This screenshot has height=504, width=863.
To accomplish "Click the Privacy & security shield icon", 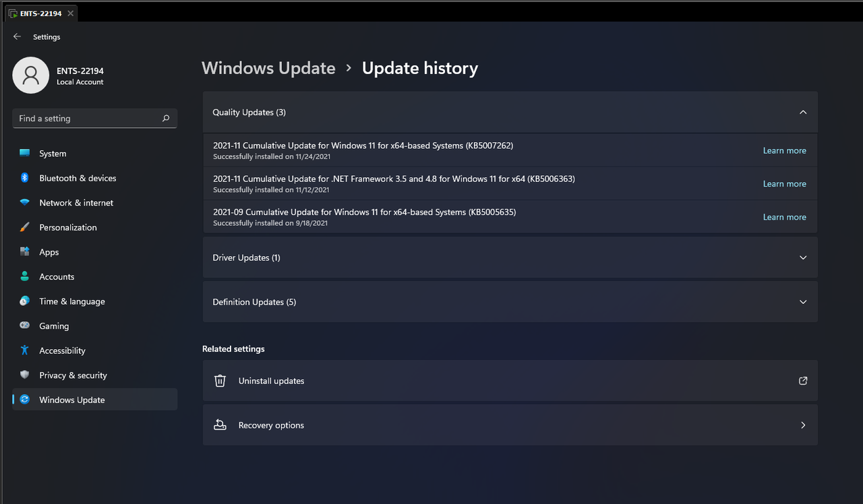I will [x=25, y=375].
